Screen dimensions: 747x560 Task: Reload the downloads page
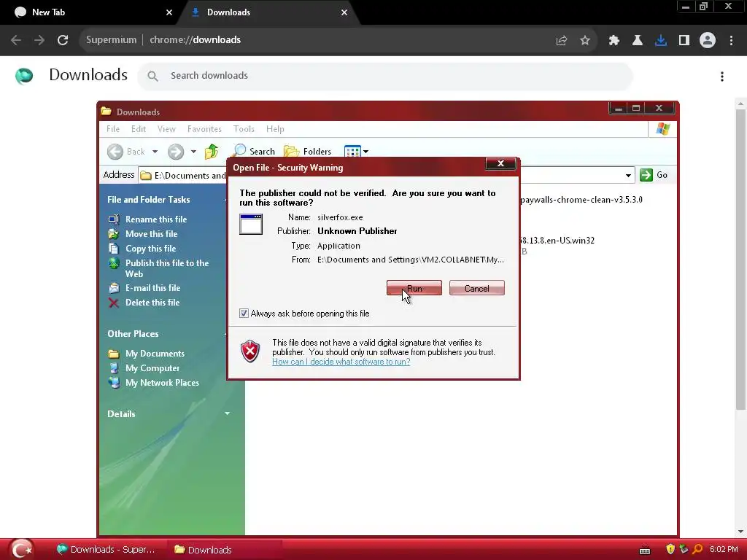click(63, 40)
